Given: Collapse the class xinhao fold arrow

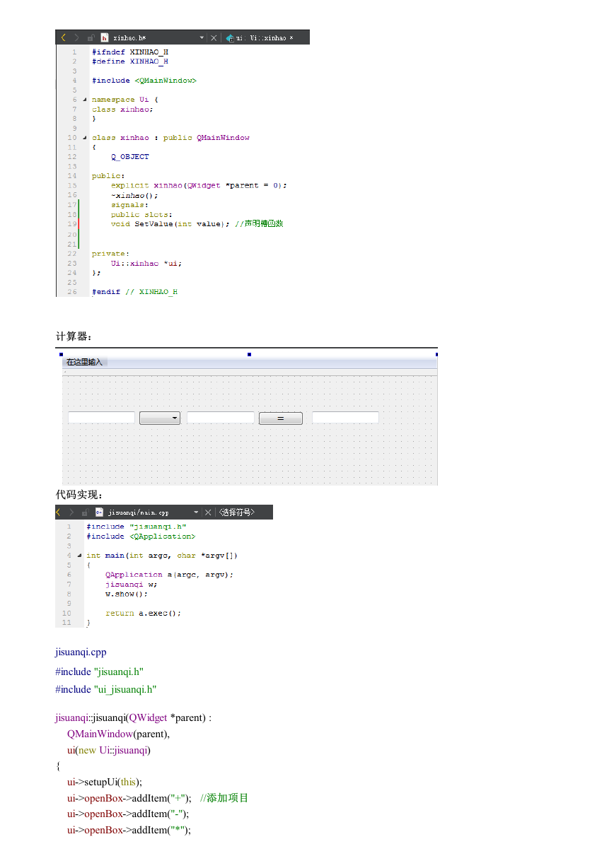Looking at the screenshot, I should click(85, 138).
